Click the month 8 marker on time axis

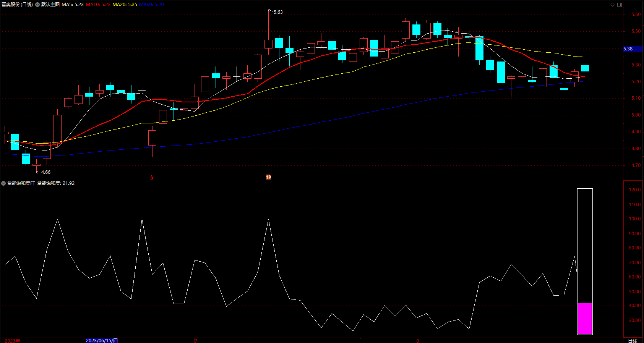(x=417, y=341)
